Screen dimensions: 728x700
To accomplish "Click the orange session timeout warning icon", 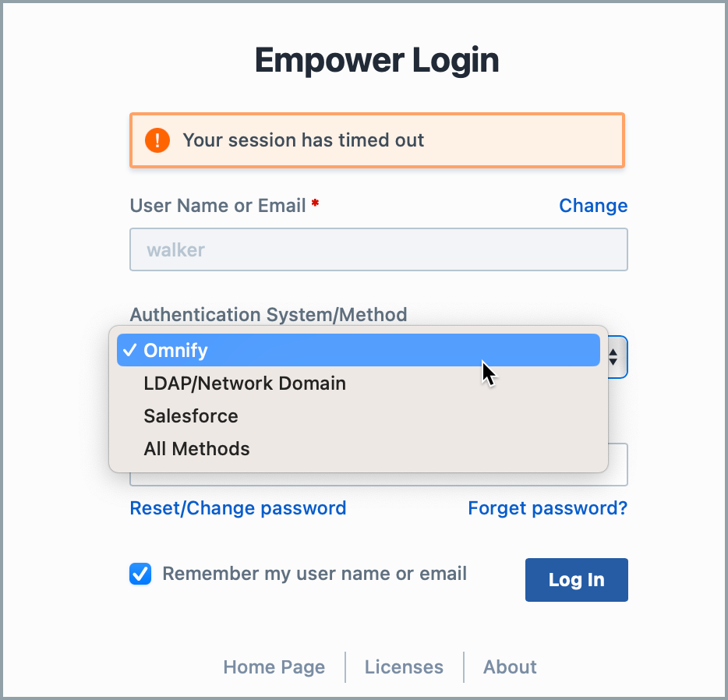I will pos(157,140).
